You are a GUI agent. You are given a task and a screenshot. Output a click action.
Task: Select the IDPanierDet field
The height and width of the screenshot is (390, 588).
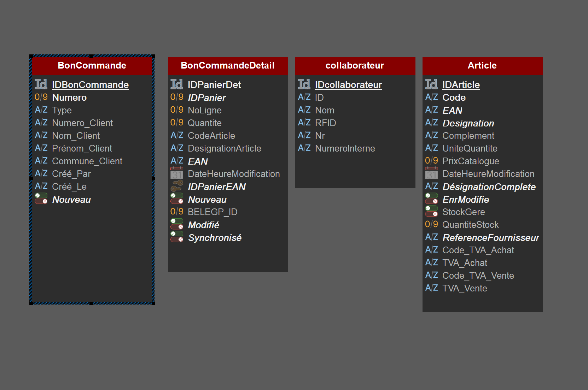tap(214, 85)
